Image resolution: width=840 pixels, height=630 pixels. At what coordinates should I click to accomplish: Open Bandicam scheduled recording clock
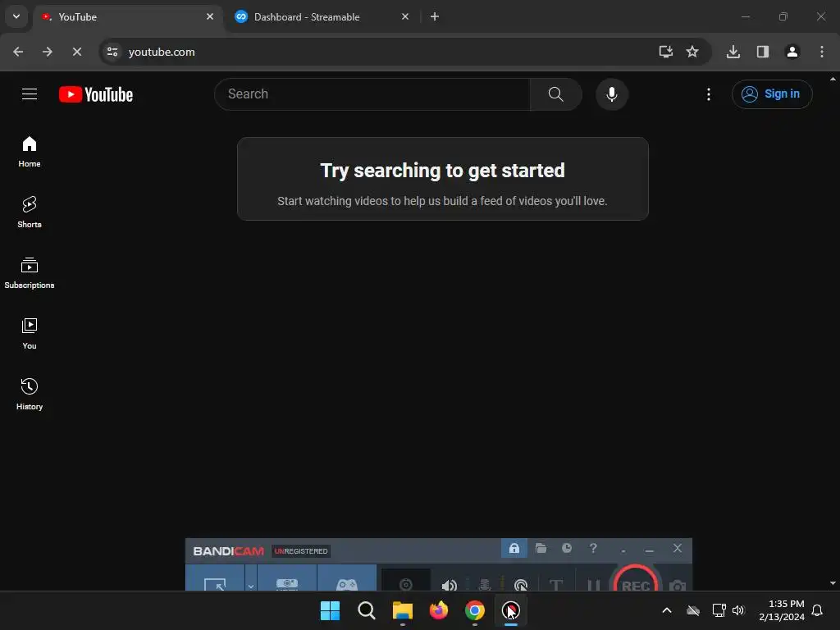[567, 548]
